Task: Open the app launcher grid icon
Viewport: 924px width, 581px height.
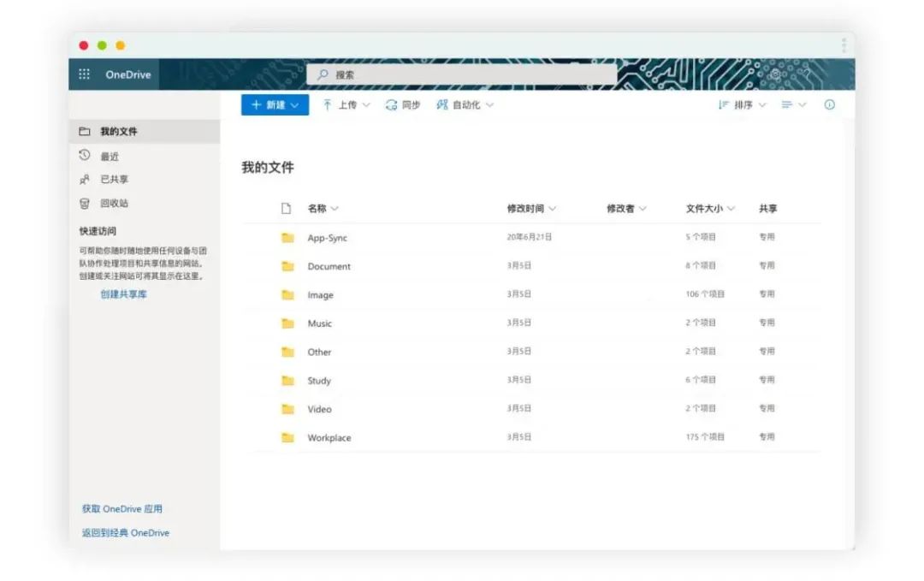Action: [x=84, y=74]
